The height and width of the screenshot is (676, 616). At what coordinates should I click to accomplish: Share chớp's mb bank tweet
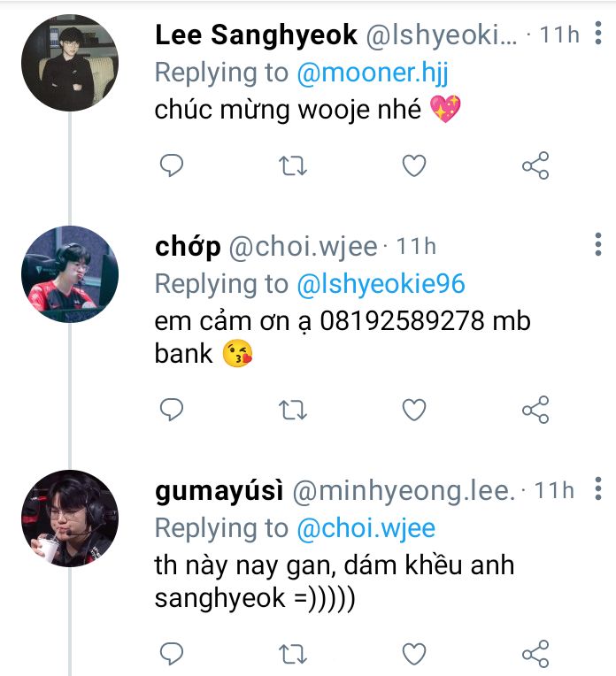click(535, 409)
